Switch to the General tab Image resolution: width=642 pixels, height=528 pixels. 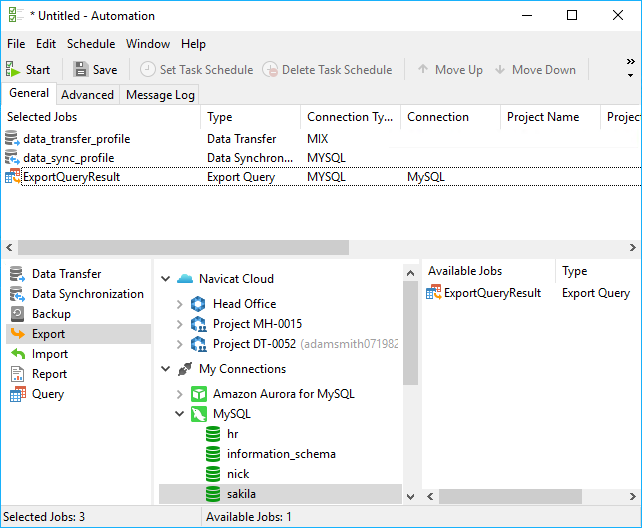(x=29, y=93)
